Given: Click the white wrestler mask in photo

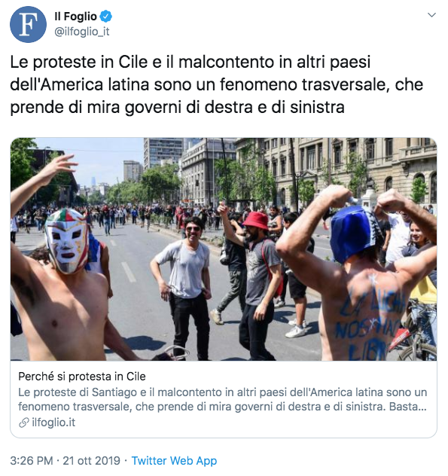Looking at the screenshot, I should 66,241.
